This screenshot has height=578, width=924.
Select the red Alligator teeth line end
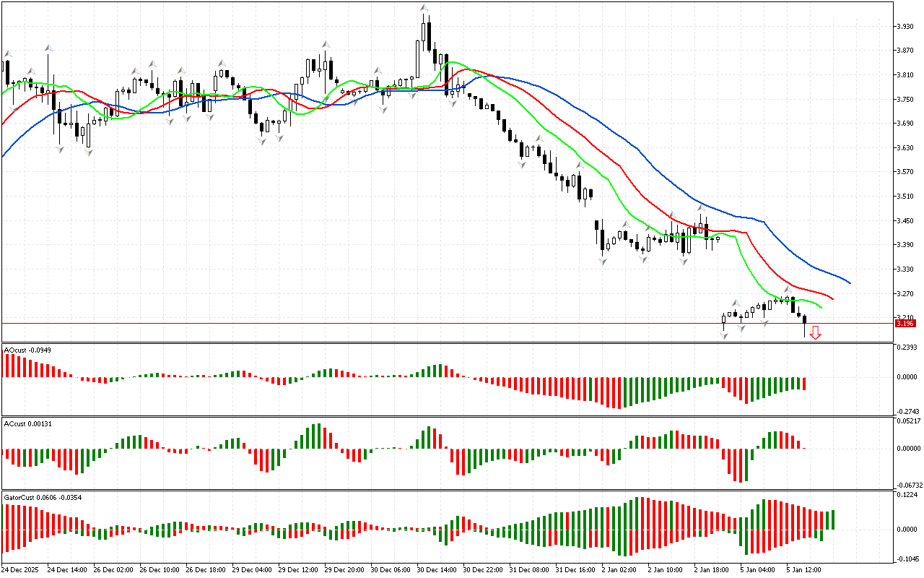[832, 298]
